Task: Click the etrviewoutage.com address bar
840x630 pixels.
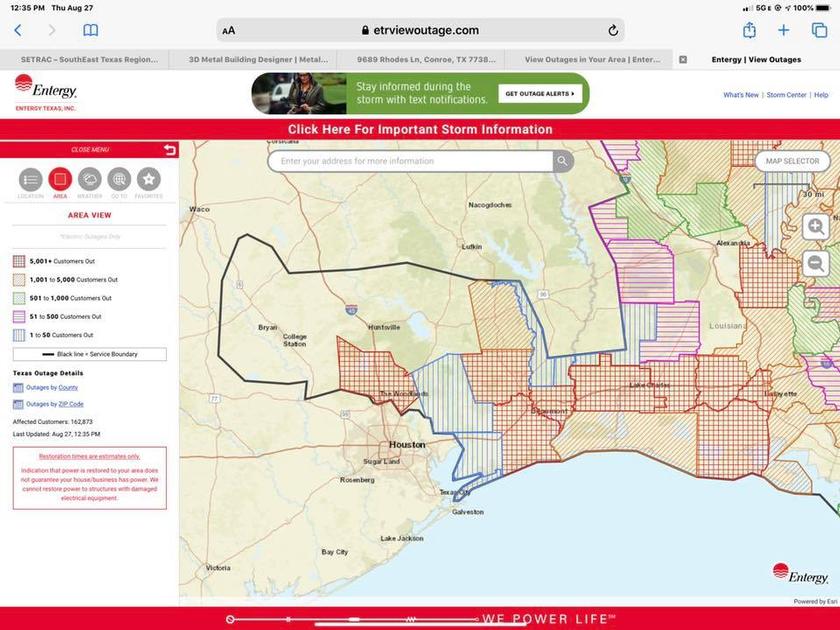Action: pos(421,31)
